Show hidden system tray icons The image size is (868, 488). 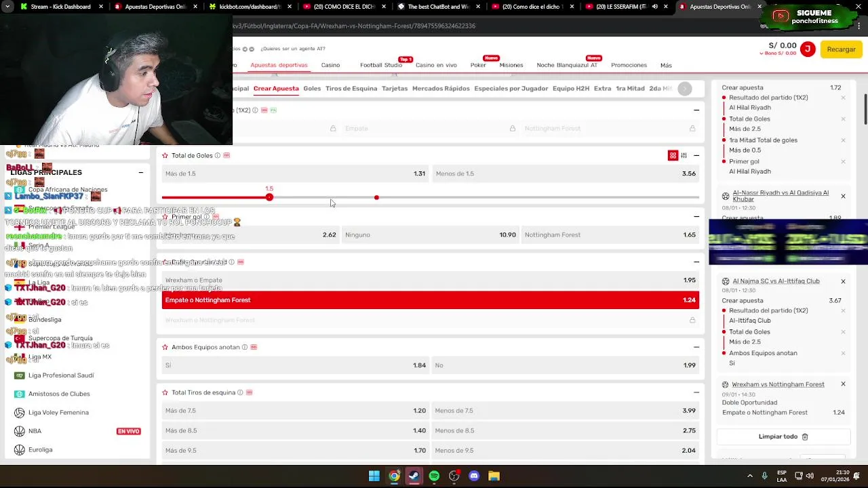point(750,476)
